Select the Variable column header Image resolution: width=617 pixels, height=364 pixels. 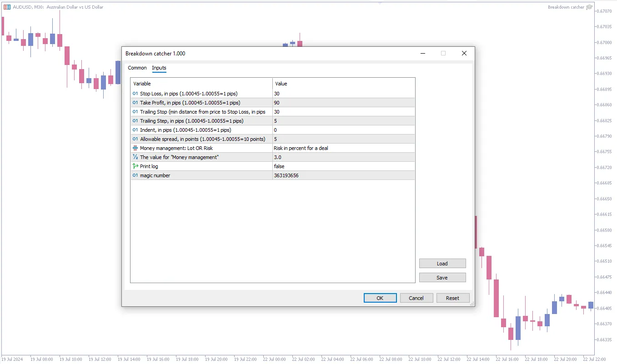tap(201, 84)
